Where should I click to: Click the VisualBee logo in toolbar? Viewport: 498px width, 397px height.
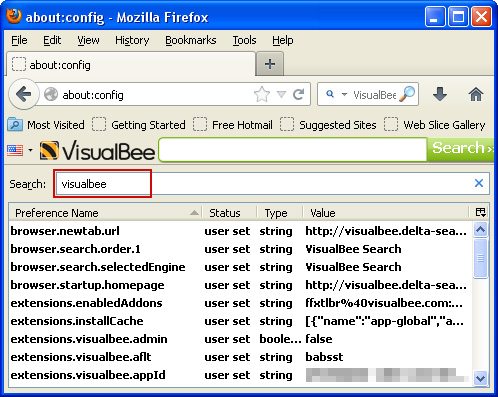point(97,151)
